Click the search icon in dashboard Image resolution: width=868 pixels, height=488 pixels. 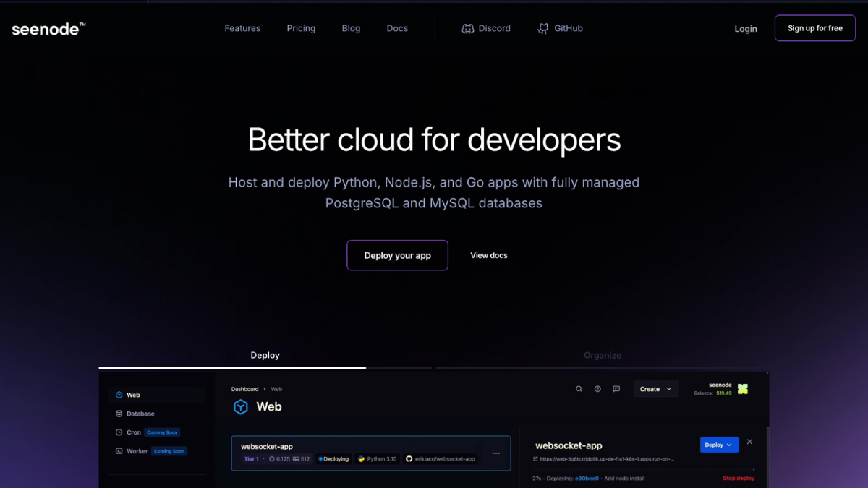pyautogui.click(x=579, y=389)
